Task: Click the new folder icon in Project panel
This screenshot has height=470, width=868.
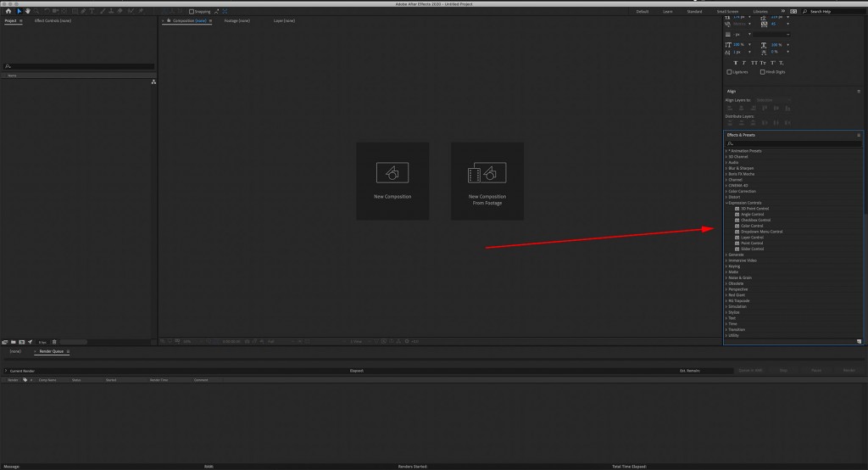Action: click(x=14, y=342)
